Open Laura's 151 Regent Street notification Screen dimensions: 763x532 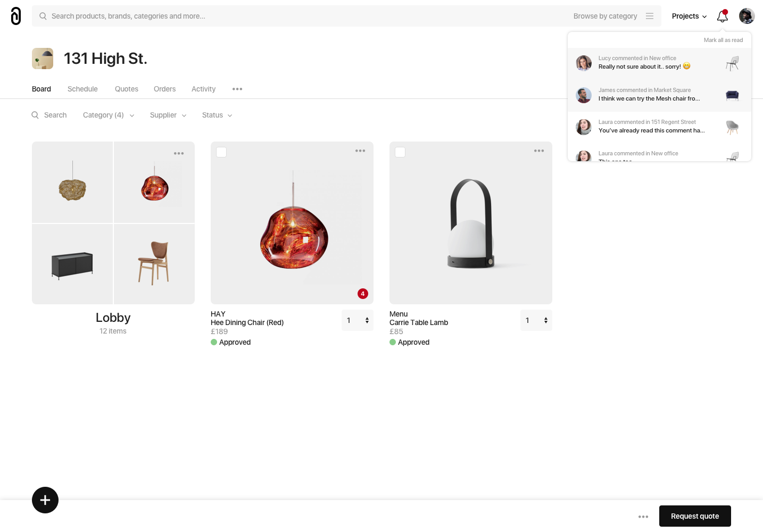(x=660, y=127)
